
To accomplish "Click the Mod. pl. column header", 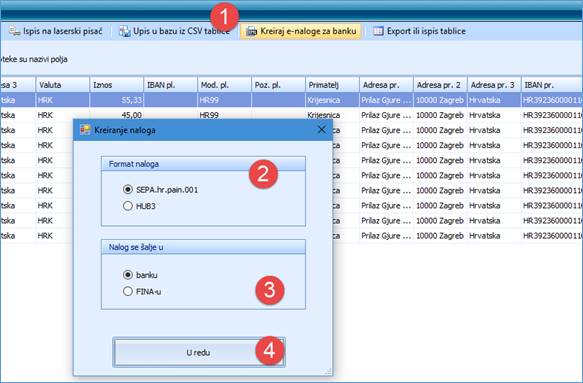I will 225,85.
